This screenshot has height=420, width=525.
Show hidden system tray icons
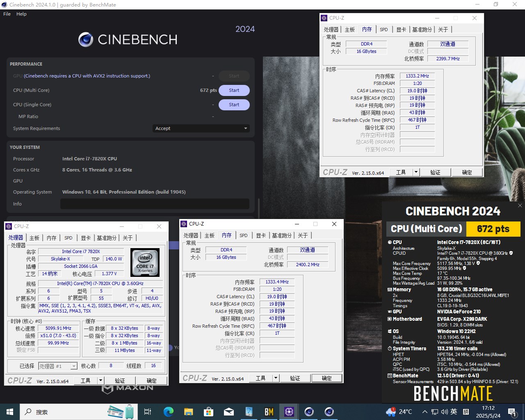(x=425, y=412)
